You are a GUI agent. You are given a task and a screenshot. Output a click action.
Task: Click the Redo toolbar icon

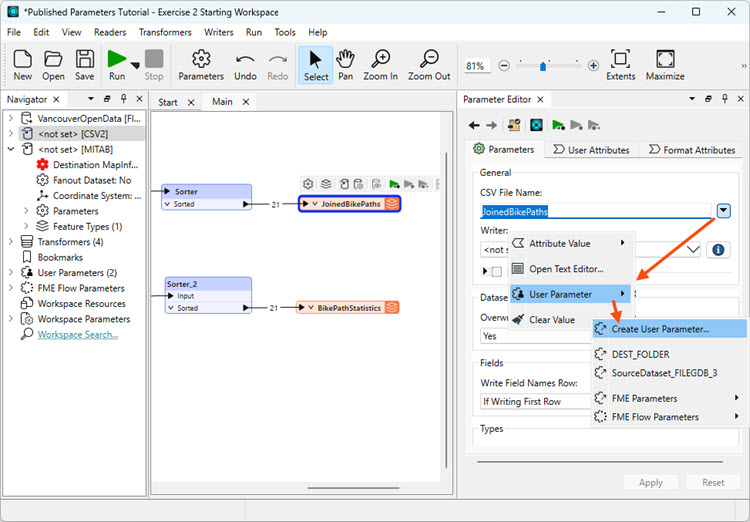click(278, 65)
